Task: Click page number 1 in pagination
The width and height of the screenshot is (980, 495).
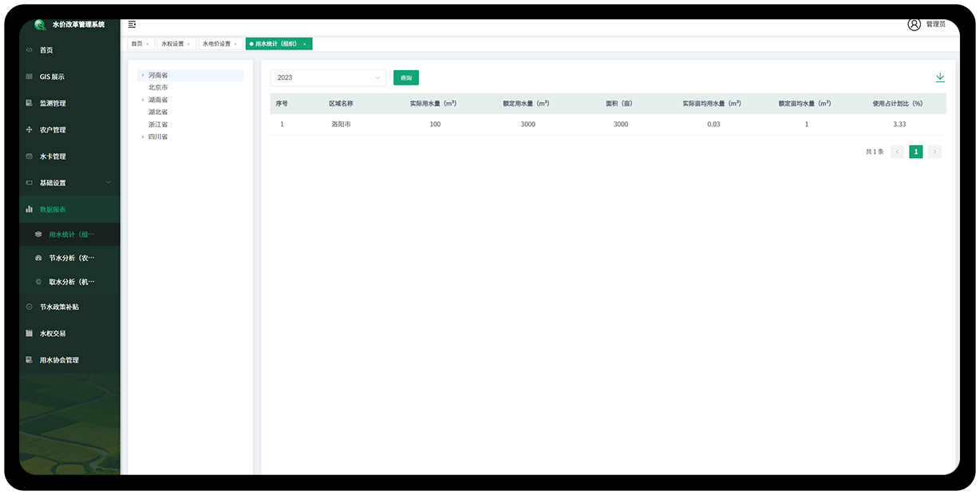Action: point(915,152)
